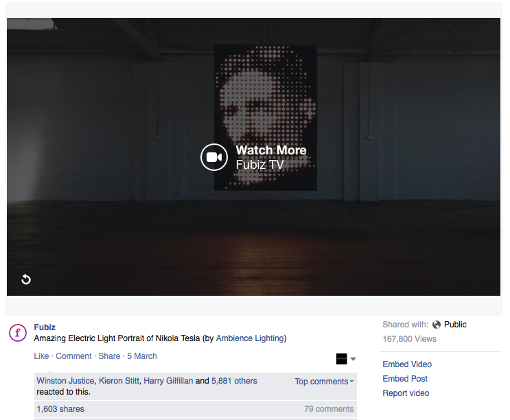Viewport: 510px width, 420px height.
Task: View the 1,603 shares list
Action: [x=60, y=409]
